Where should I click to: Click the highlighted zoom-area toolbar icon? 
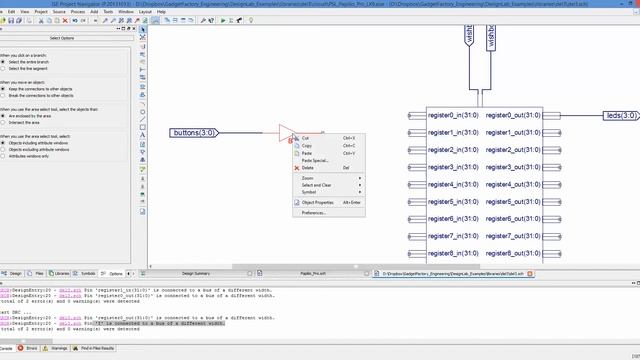coord(156,20)
